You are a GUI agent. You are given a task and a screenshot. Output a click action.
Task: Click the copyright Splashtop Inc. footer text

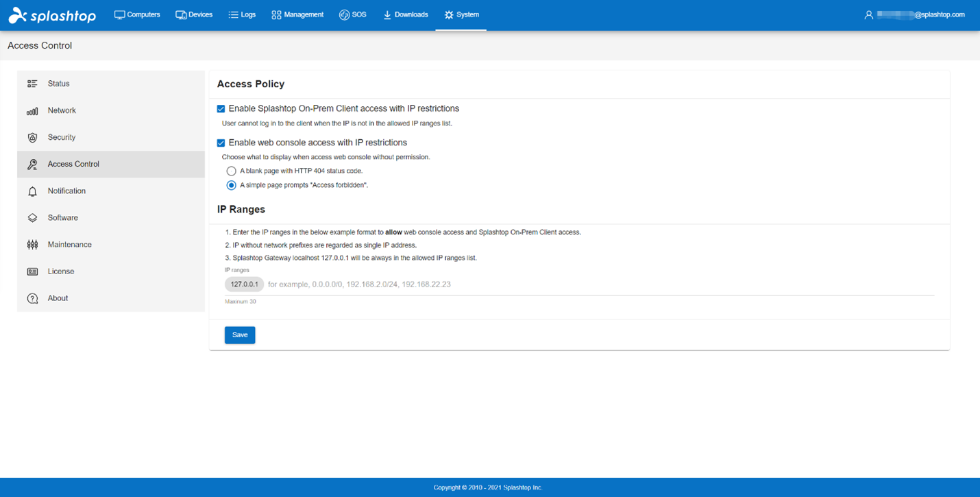tap(488, 487)
